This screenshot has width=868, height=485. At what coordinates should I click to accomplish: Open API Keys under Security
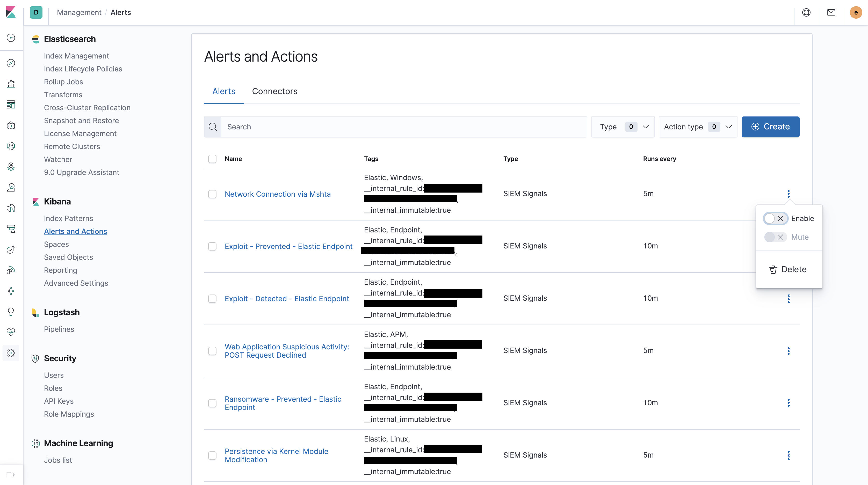click(59, 401)
